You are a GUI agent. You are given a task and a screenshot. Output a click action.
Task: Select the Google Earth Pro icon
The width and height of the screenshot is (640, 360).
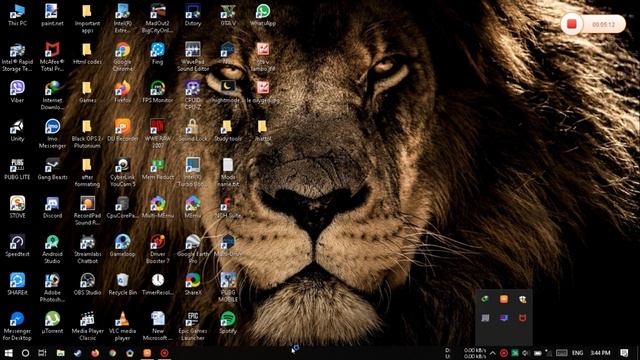pyautogui.click(x=193, y=249)
